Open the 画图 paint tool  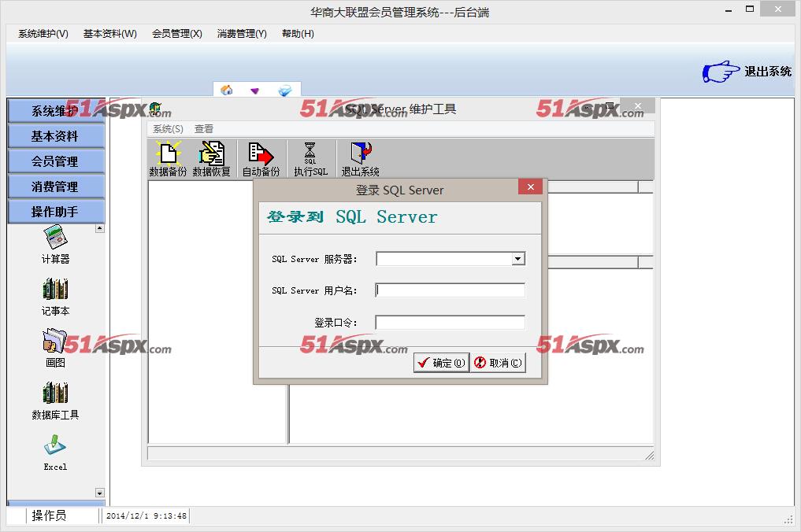pos(55,349)
